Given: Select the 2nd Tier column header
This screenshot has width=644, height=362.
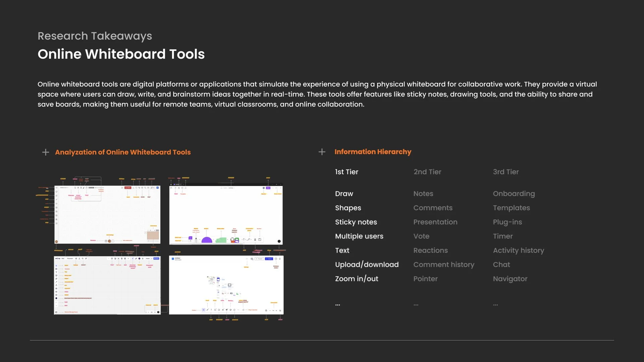Looking at the screenshot, I should pos(427,172).
